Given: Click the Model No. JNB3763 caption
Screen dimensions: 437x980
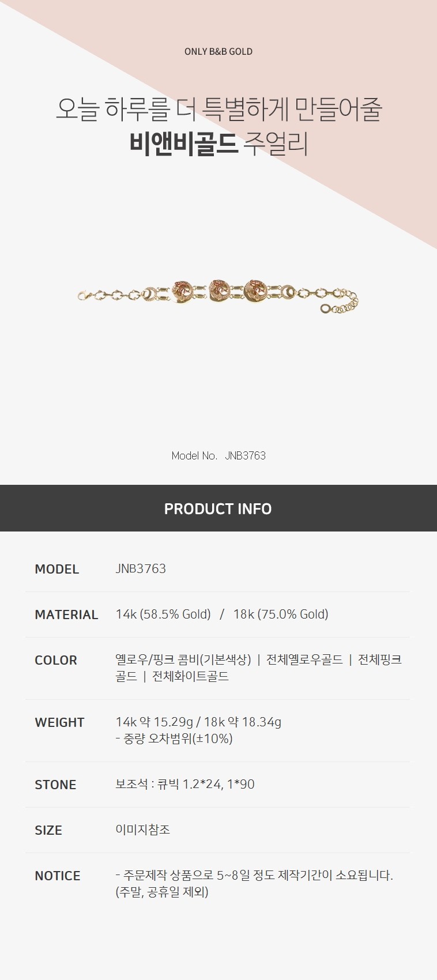Looking at the screenshot, I should (x=218, y=455).
